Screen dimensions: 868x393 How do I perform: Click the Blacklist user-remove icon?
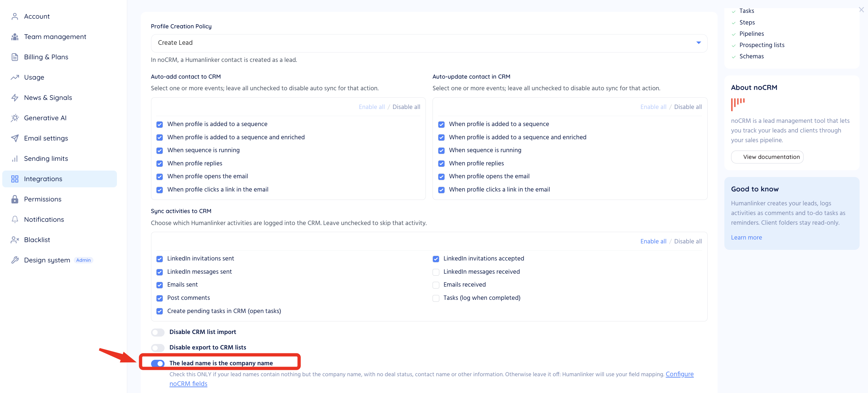(x=14, y=240)
